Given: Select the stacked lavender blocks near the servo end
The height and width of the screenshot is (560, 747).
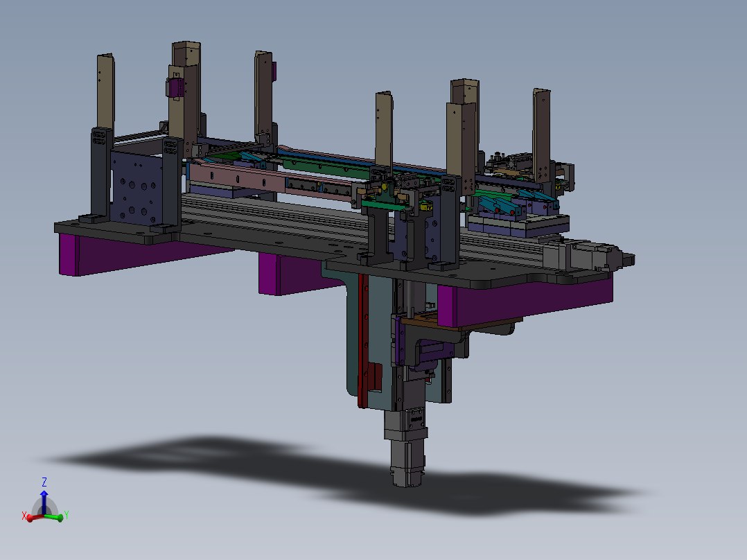Looking at the screenshot, I should pos(520,225).
